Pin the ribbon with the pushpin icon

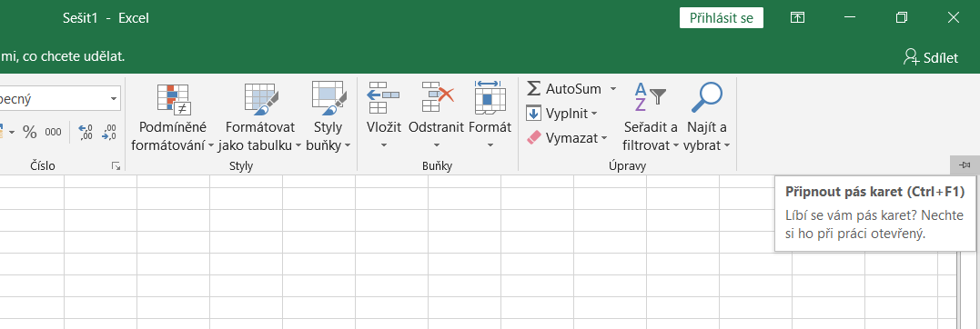[x=965, y=164]
